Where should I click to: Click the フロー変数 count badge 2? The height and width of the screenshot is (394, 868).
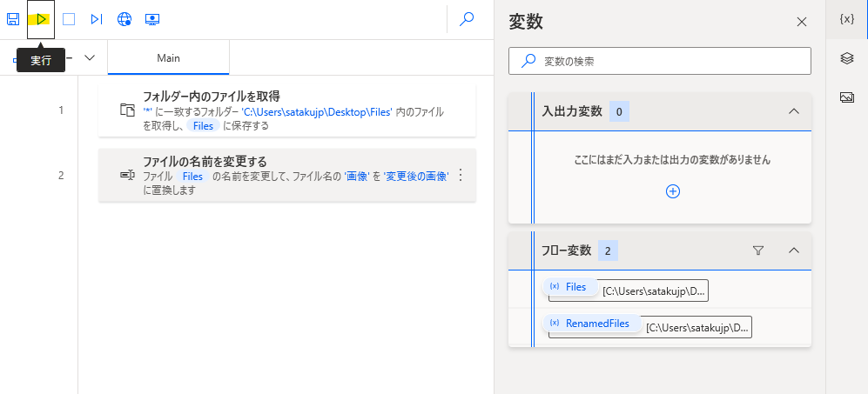608,251
